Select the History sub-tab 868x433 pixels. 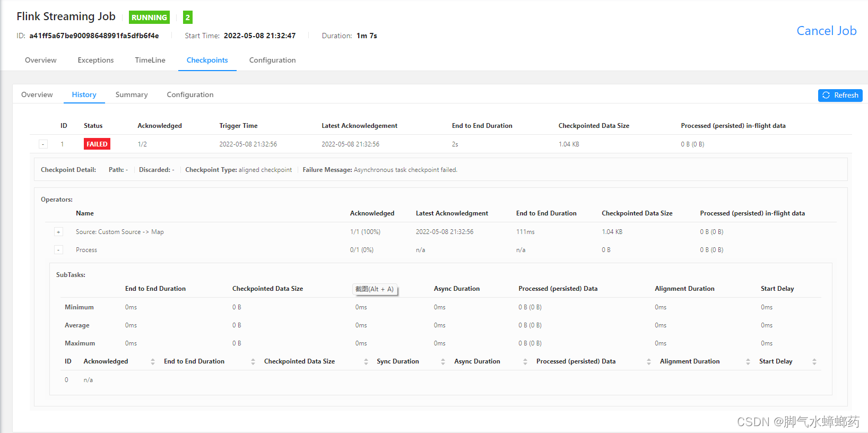[84, 94]
